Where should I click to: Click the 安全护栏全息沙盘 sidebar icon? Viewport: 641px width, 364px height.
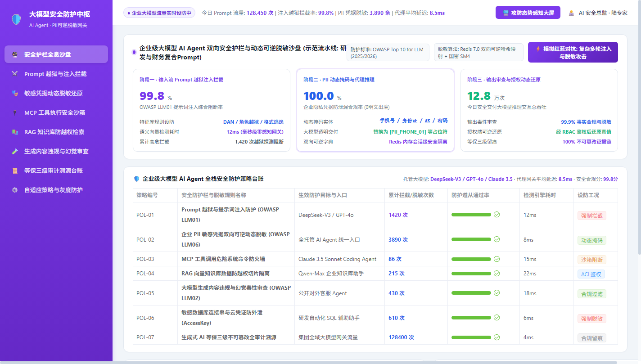coord(15,54)
